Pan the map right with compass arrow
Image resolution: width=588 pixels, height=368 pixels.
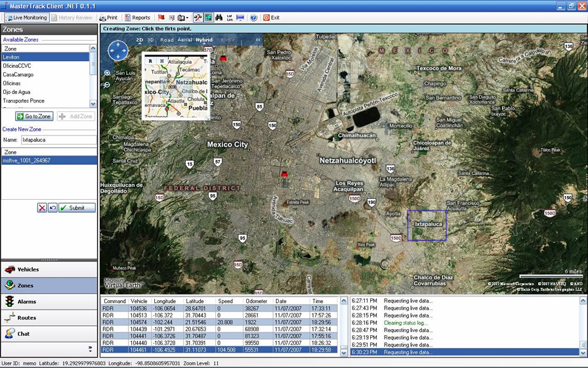tap(125, 51)
